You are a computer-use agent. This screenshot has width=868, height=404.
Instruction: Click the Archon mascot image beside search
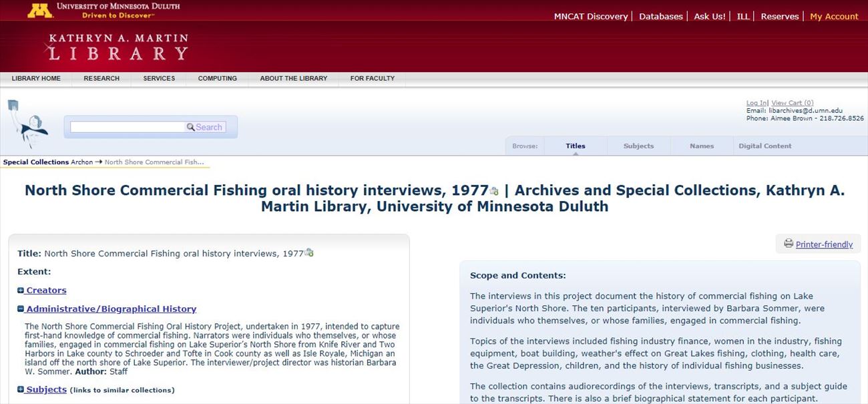[29, 124]
